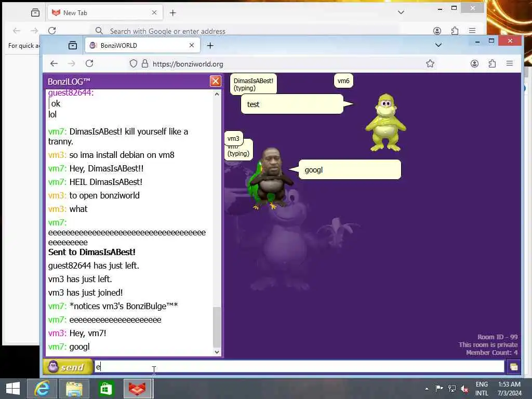The width and height of the screenshot is (532, 399).
Task: List all tabs in back window
Action: point(401,12)
